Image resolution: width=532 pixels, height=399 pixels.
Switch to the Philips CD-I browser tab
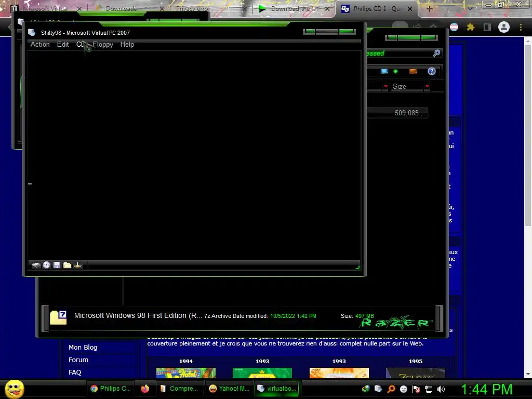tap(377, 8)
